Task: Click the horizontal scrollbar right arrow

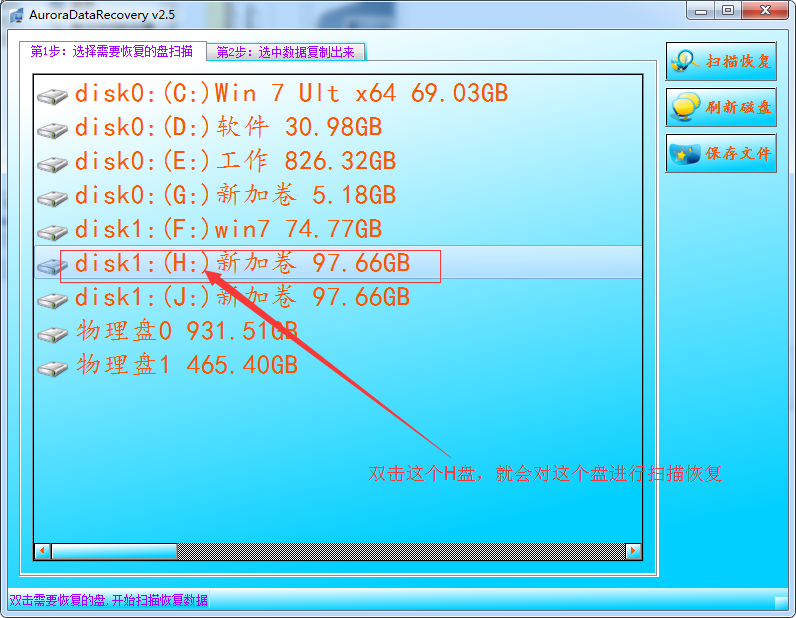Action: (x=633, y=551)
